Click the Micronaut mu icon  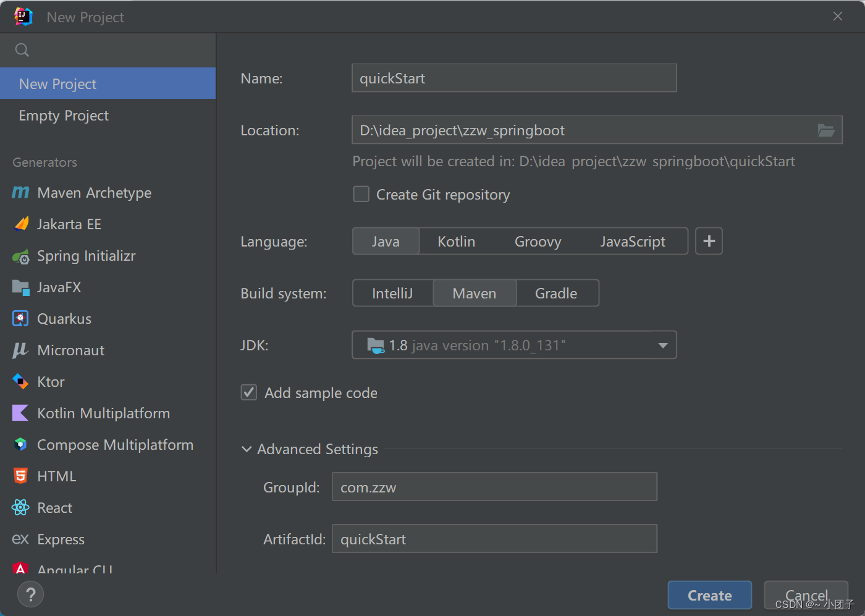pos(20,350)
